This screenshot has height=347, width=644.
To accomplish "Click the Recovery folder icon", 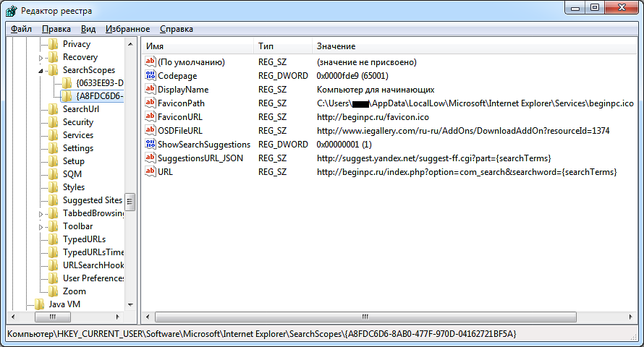I will [54, 57].
